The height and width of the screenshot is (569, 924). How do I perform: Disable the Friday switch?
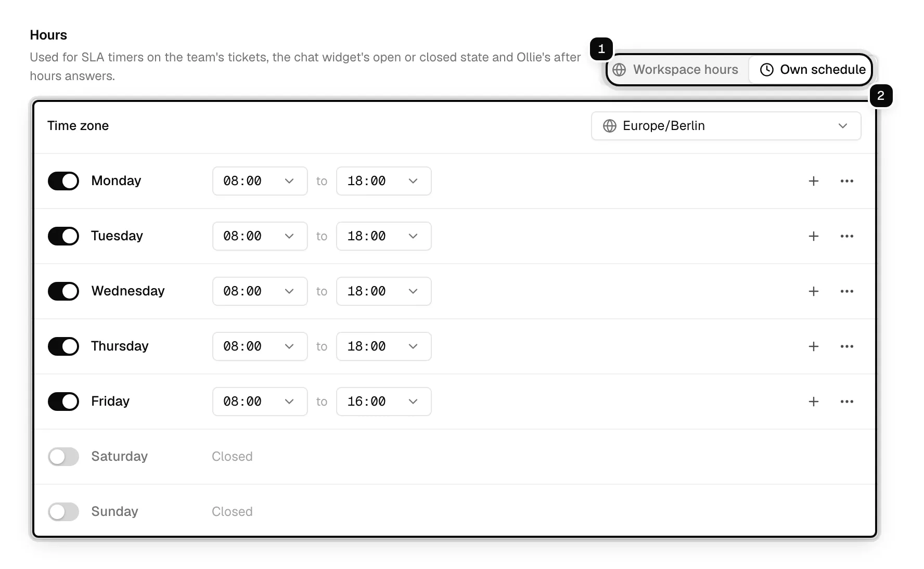(63, 402)
